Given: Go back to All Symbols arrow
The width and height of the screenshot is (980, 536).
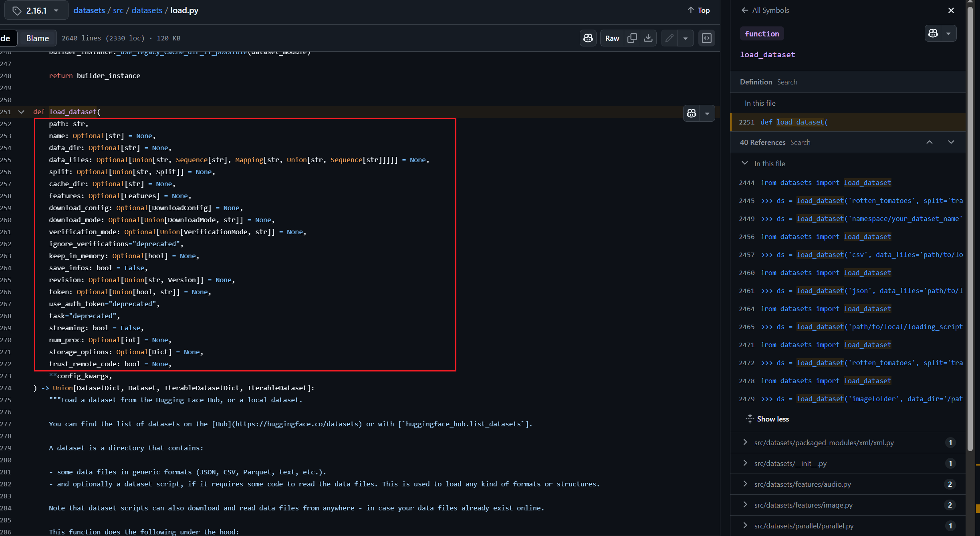Looking at the screenshot, I should [x=744, y=10].
